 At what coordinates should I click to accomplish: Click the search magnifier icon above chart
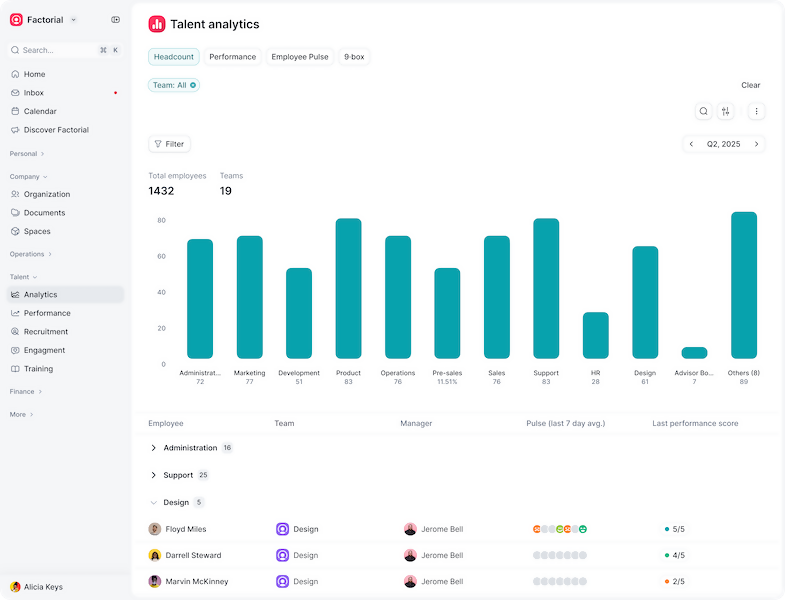point(704,112)
